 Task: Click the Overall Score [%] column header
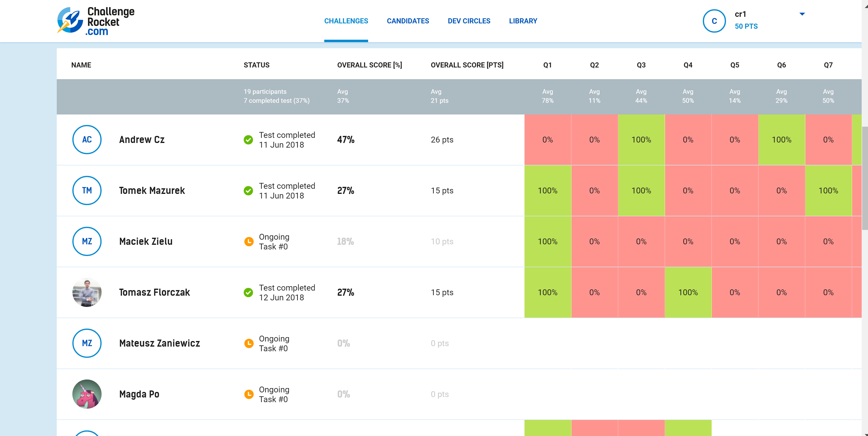pyautogui.click(x=369, y=65)
